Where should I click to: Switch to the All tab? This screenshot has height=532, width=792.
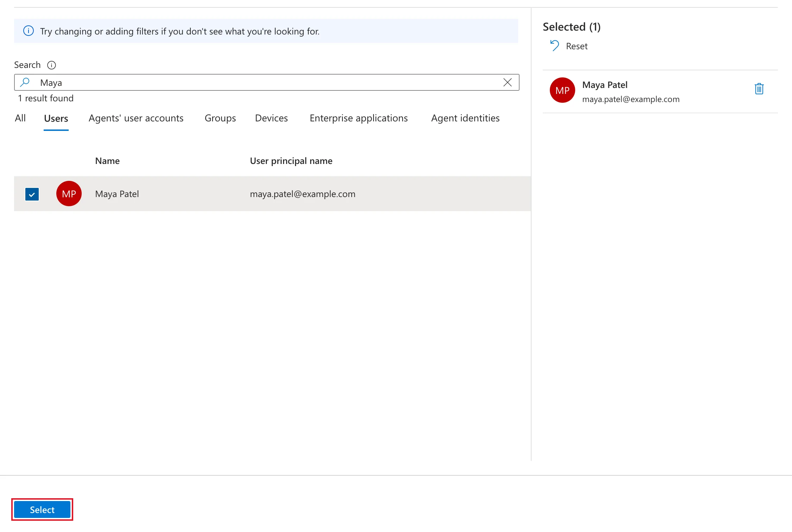point(20,118)
